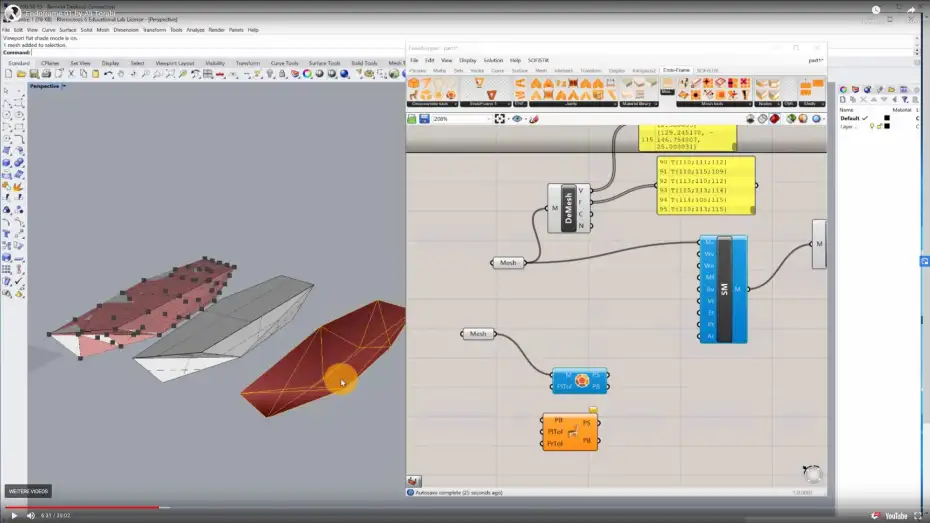This screenshot has width=930, height=523.
Task: Click the Pan hand icon in Rhino toolbar
Action: 121,74
